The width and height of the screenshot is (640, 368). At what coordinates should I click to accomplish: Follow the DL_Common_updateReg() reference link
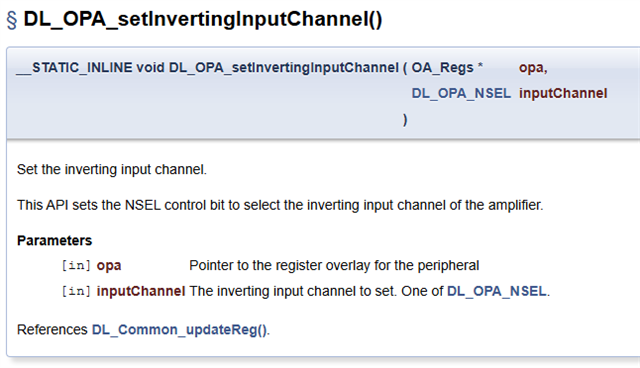180,330
